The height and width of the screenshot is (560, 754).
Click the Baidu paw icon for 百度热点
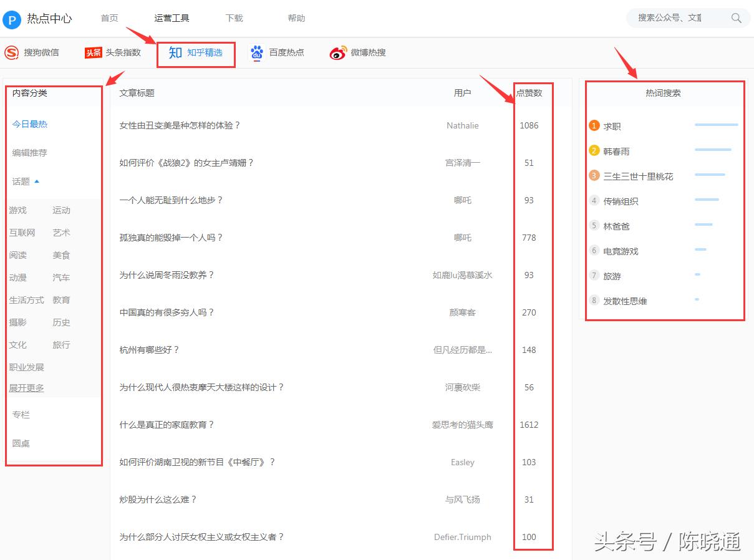[256, 52]
